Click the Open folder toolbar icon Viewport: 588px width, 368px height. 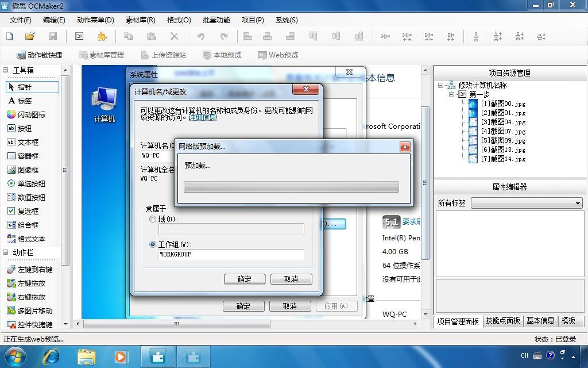tap(30, 36)
